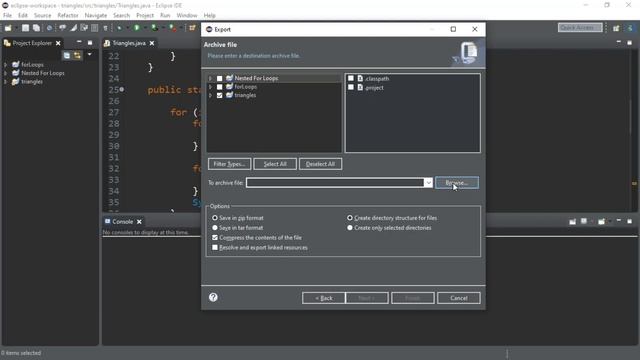Click the To archive file input field
Image resolution: width=640 pixels, height=360 pixels.
(x=335, y=183)
